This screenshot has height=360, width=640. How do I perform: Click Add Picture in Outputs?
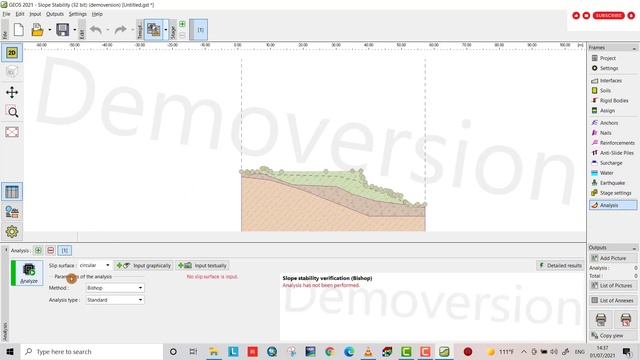[x=613, y=258]
